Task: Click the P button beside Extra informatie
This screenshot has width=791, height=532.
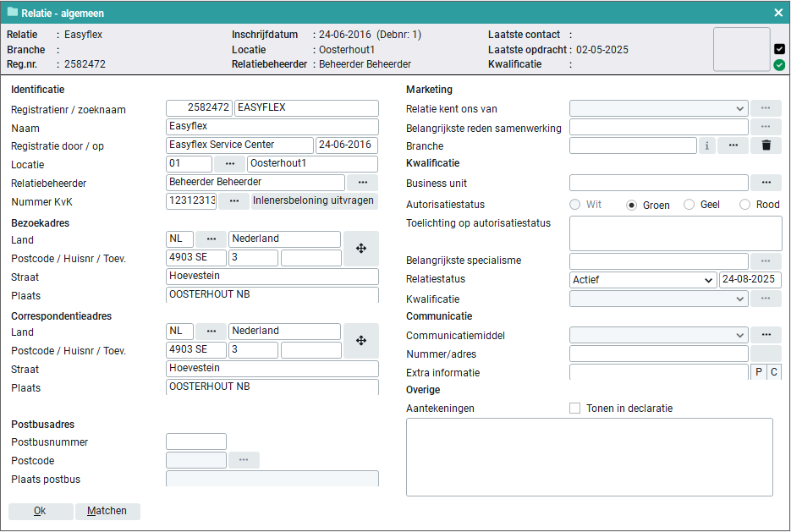Action: coord(759,373)
